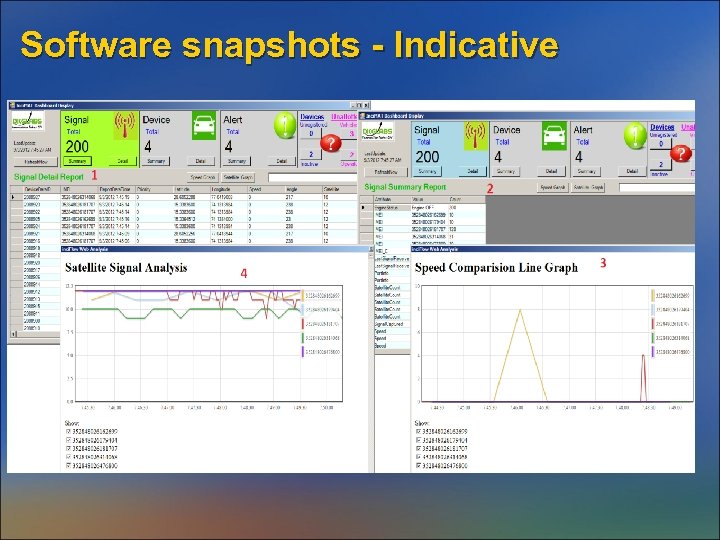The image size is (720, 540).
Task: Sort by the Angle column header in detail grid
Action: [x=303, y=189]
